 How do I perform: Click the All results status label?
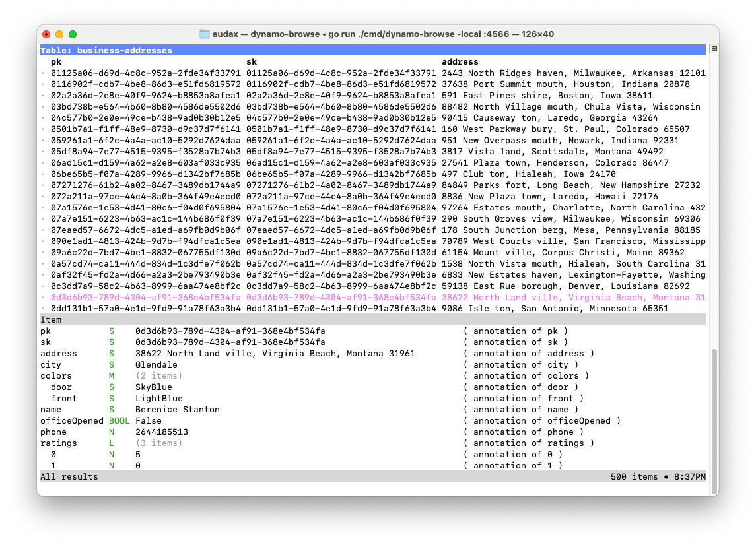click(69, 477)
